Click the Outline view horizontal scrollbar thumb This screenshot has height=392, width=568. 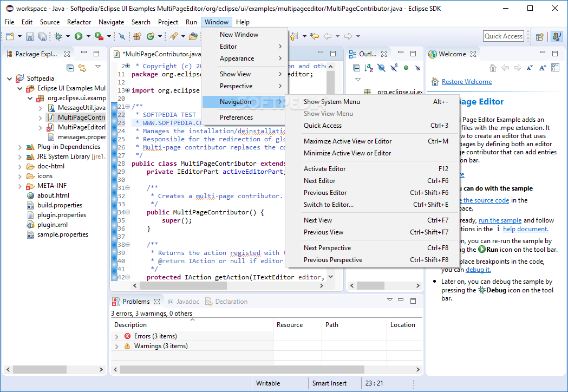[x=370, y=286]
